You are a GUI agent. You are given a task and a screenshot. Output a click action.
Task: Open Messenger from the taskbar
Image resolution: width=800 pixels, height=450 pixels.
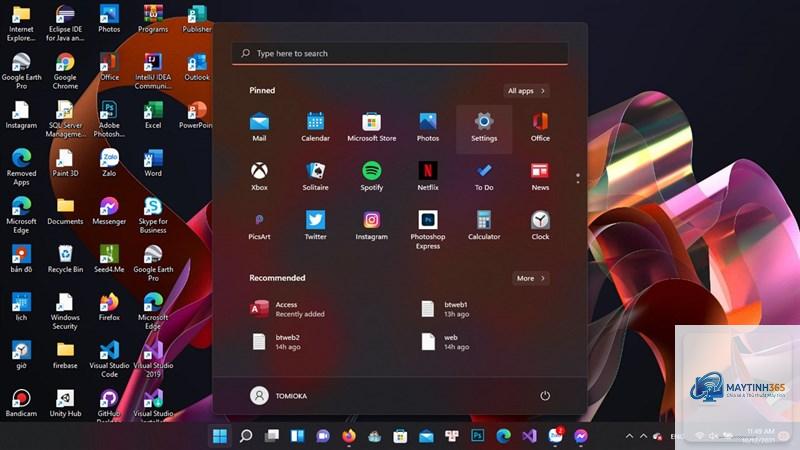point(581,436)
